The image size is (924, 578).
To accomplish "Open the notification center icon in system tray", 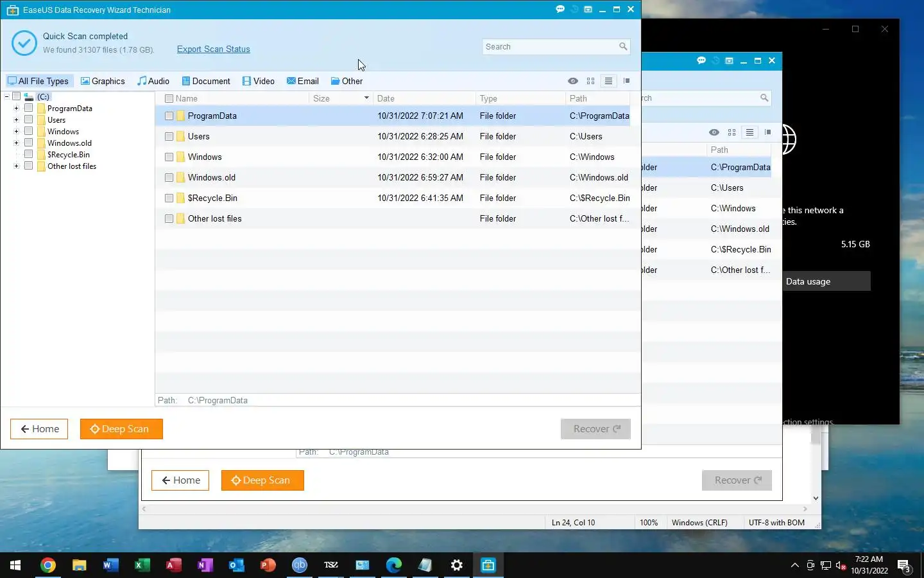I will tap(903, 566).
